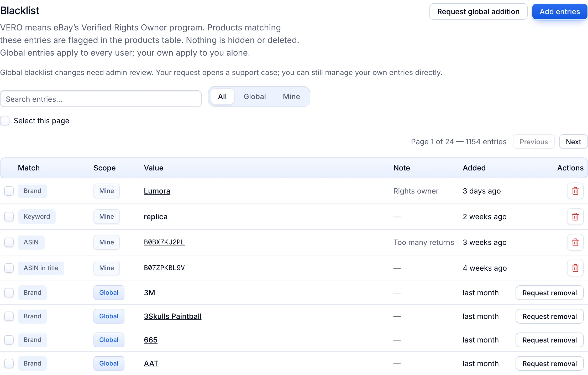The width and height of the screenshot is (588, 375).
Task: Click the Scope column header
Action: tap(104, 168)
